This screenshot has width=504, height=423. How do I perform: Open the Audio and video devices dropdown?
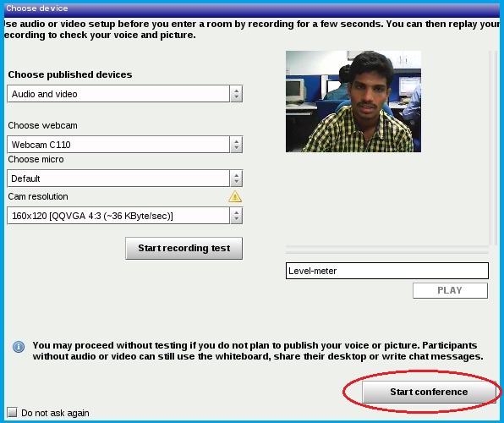pos(124,94)
